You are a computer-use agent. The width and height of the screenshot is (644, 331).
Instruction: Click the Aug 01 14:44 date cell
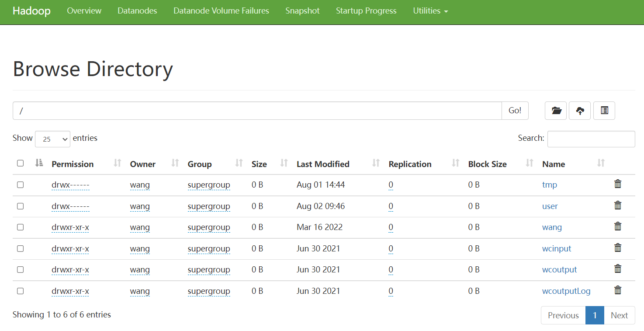[x=321, y=185]
